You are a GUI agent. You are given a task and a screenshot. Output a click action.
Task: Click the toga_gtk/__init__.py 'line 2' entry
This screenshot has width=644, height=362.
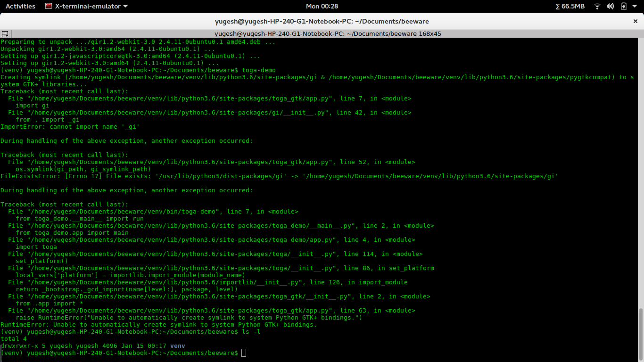(219, 296)
